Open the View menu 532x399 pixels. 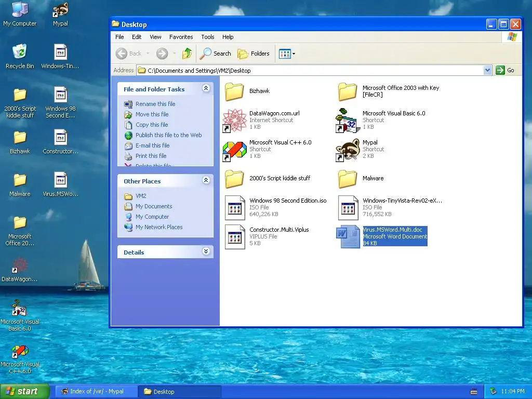coord(155,37)
